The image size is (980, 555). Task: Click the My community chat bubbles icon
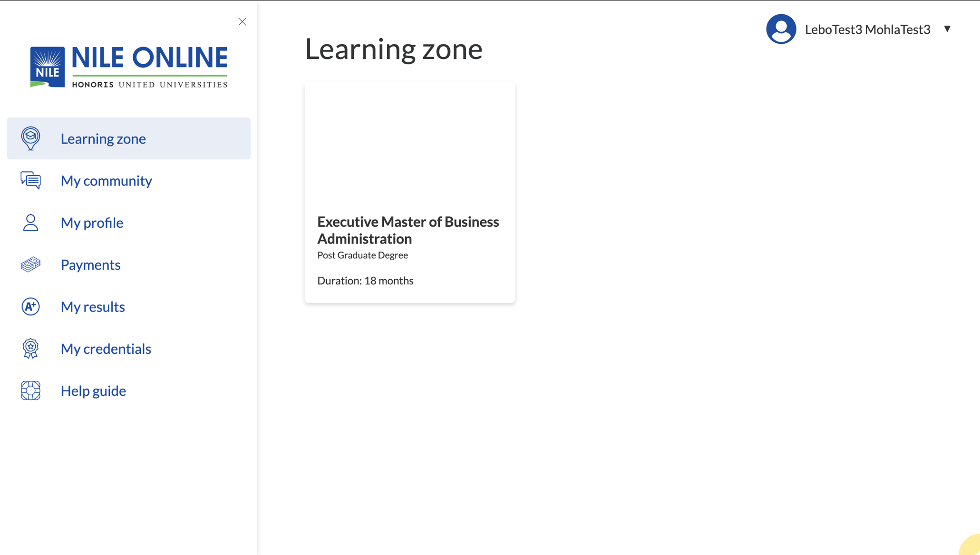(x=30, y=180)
